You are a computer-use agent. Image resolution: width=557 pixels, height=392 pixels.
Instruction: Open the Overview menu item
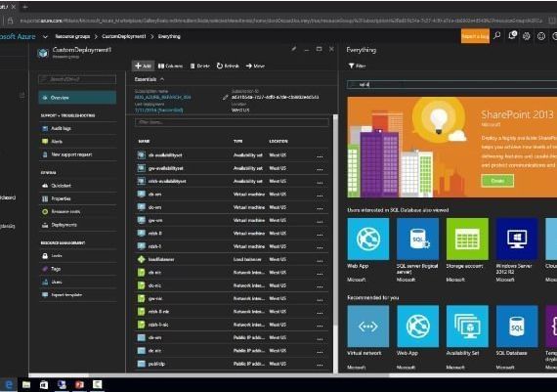(x=77, y=98)
